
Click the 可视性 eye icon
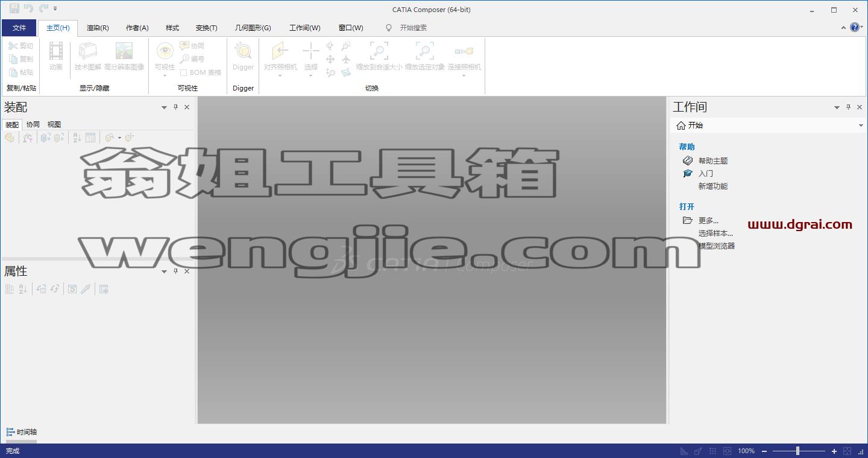tap(165, 51)
